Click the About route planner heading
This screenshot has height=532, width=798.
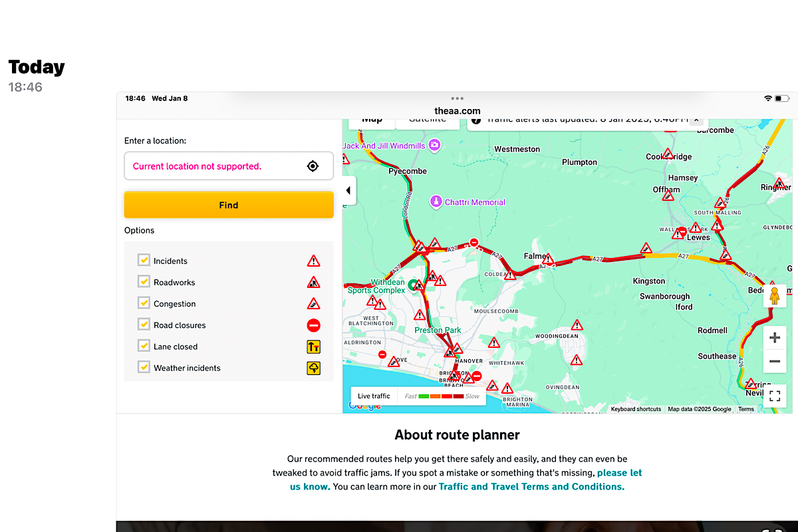point(457,435)
